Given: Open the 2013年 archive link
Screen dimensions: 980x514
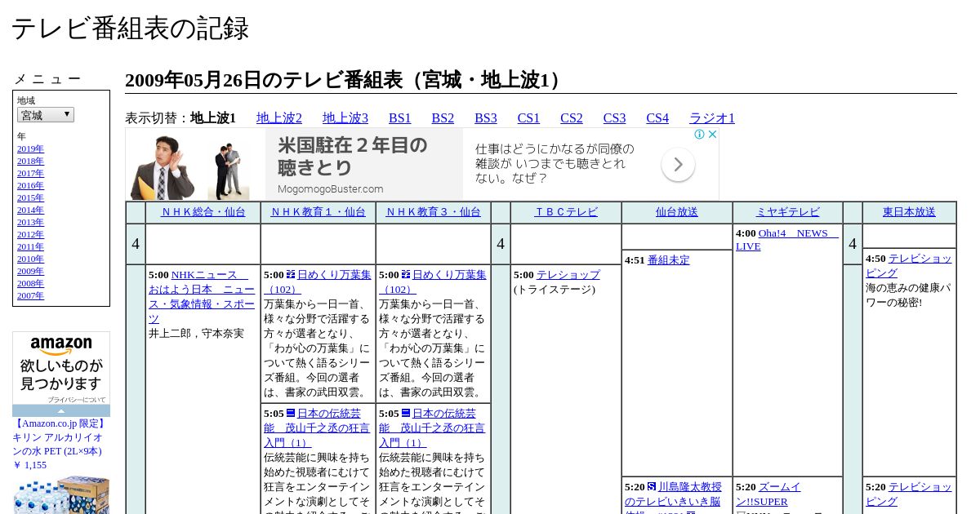Looking at the screenshot, I should (30, 222).
